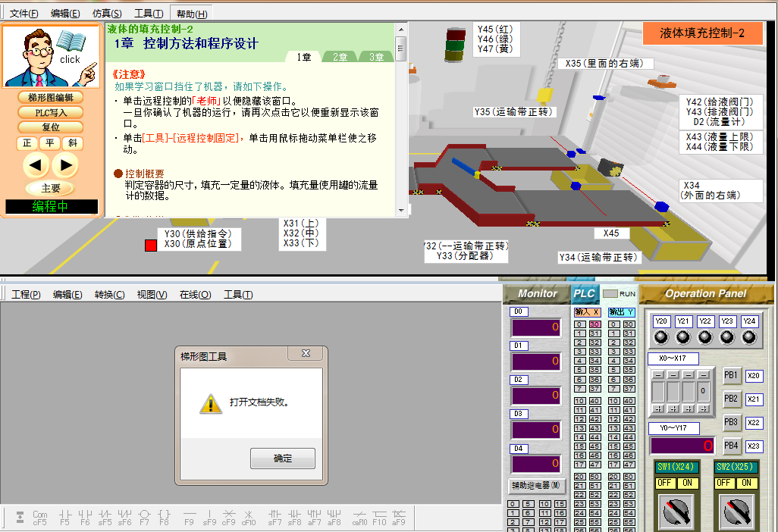
Task: Select the cF10 delete vertical line tool
Action: 248,517
